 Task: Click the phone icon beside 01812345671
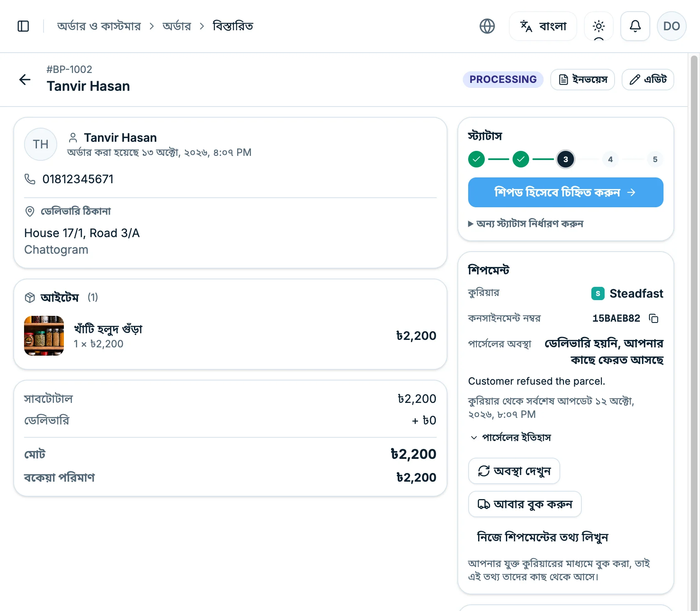coord(30,179)
